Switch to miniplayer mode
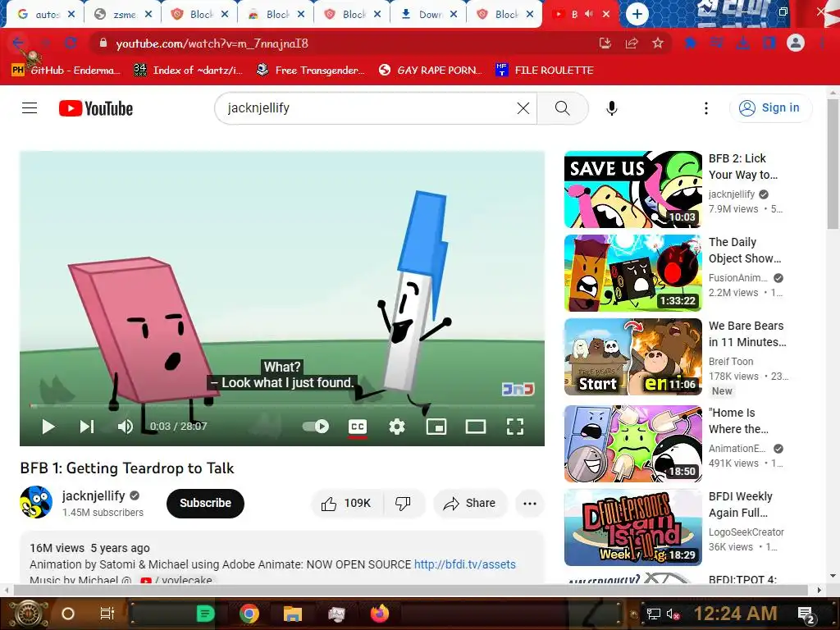The width and height of the screenshot is (840, 630). (x=436, y=427)
